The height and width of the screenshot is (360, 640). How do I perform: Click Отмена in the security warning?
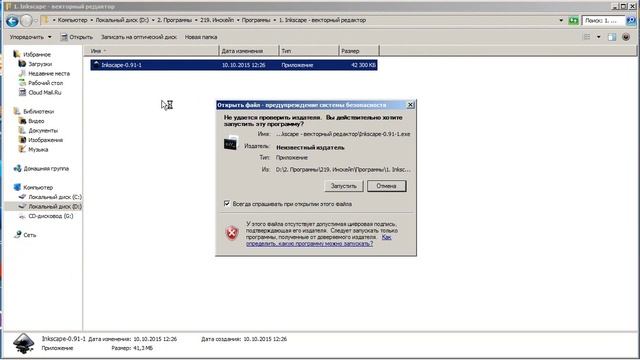(x=386, y=186)
